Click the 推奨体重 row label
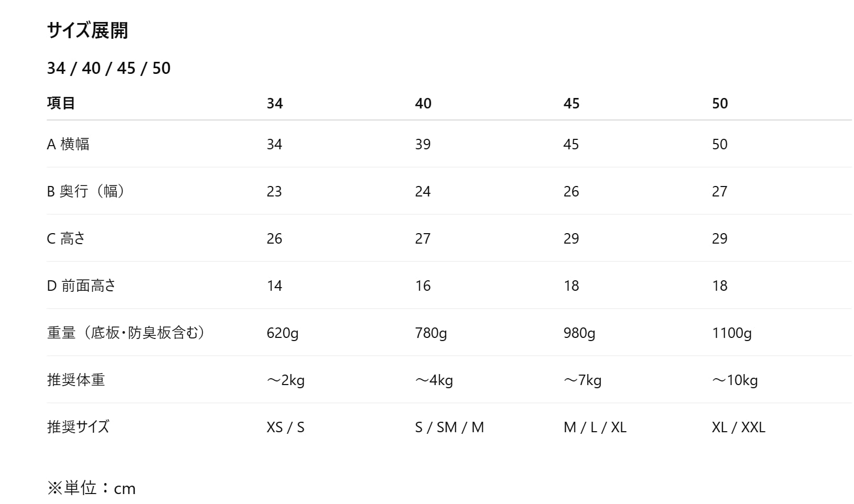854x504 pixels. 76,380
